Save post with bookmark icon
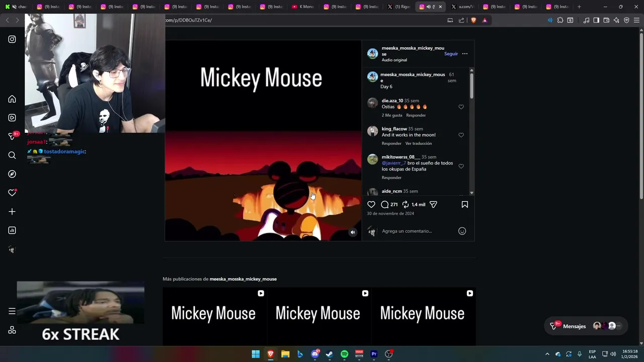This screenshot has height=362, width=644. pos(465,205)
